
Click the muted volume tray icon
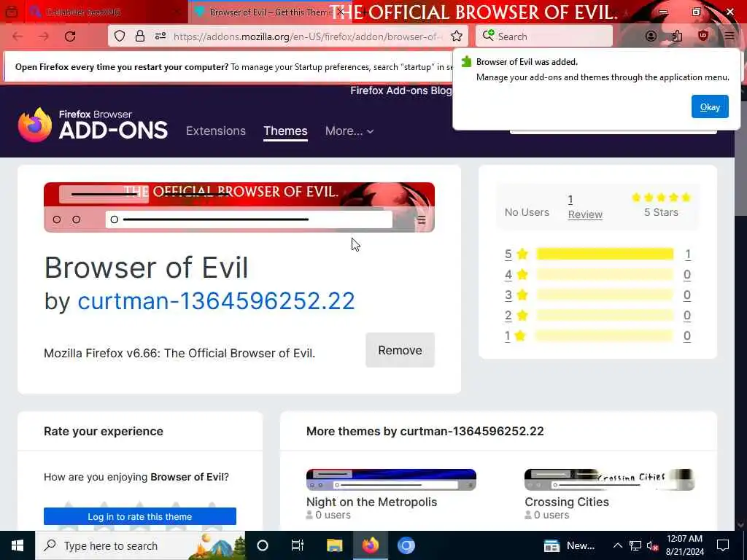tap(652, 545)
